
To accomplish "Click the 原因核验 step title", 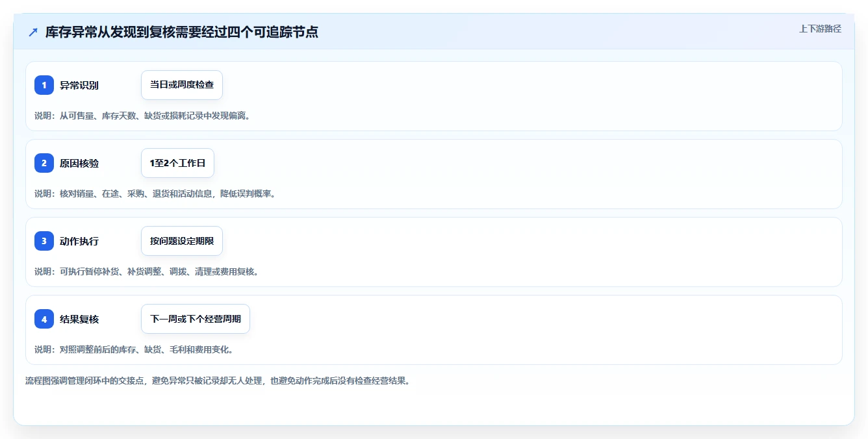I will click(79, 163).
